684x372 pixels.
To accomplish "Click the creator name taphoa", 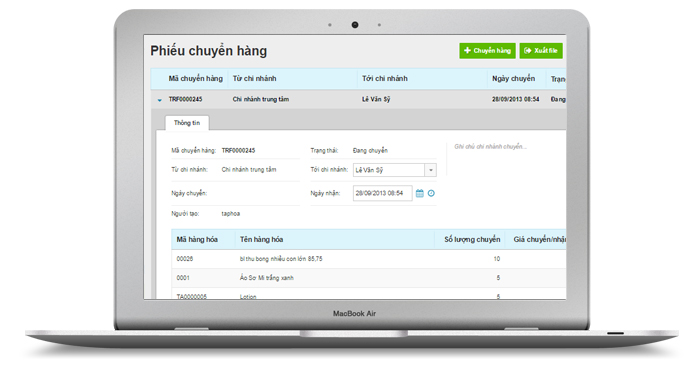I will tap(231, 214).
